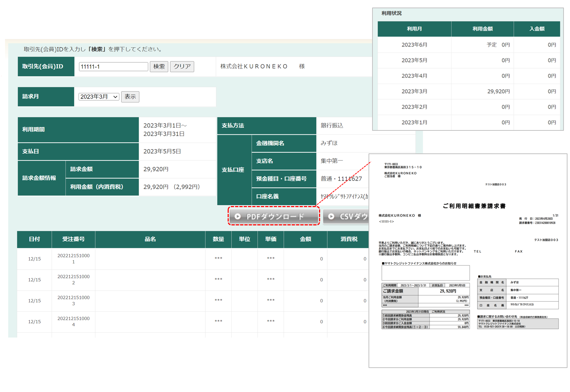Image resolution: width=570 pixels, height=392 pixels.
Task: Click the 単位 column header
Action: pos(244,239)
